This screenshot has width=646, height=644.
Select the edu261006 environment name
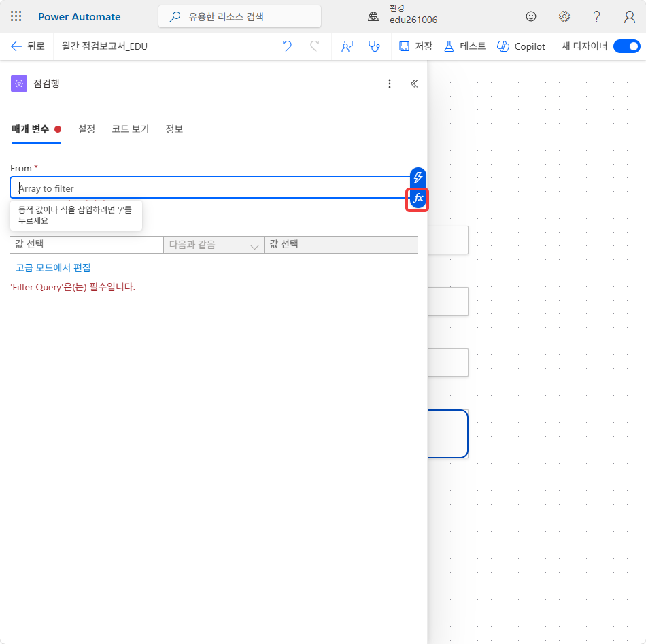tap(413, 20)
